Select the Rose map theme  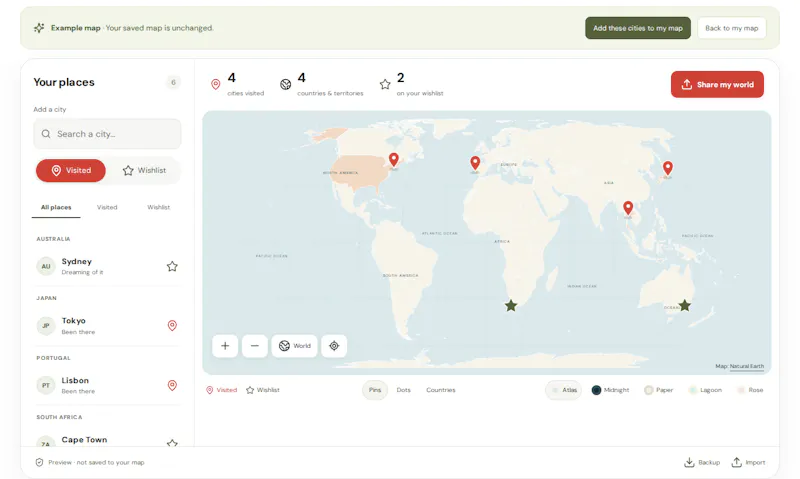(x=750, y=390)
